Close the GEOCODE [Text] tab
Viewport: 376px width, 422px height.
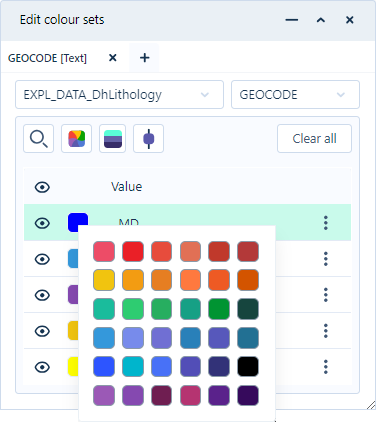point(113,58)
